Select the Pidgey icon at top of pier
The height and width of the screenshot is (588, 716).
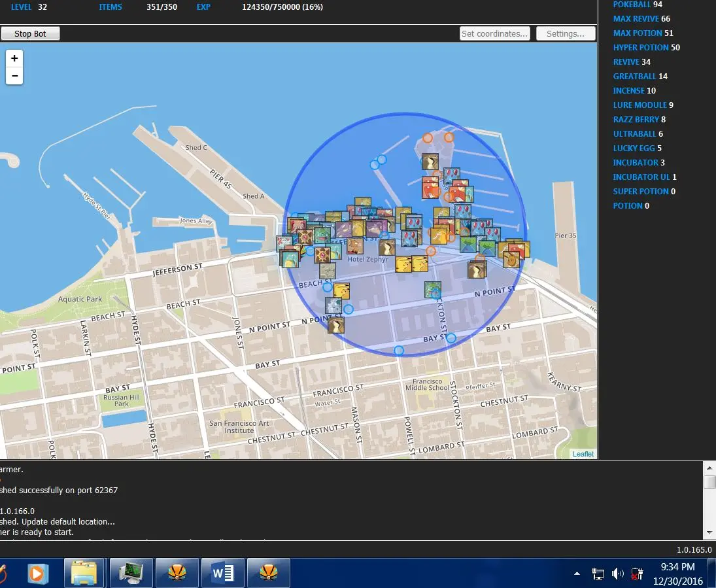pos(430,162)
